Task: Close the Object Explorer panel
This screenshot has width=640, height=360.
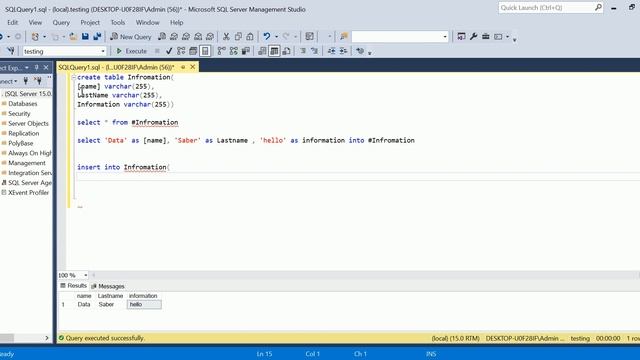Action: pyautogui.click(x=46, y=67)
